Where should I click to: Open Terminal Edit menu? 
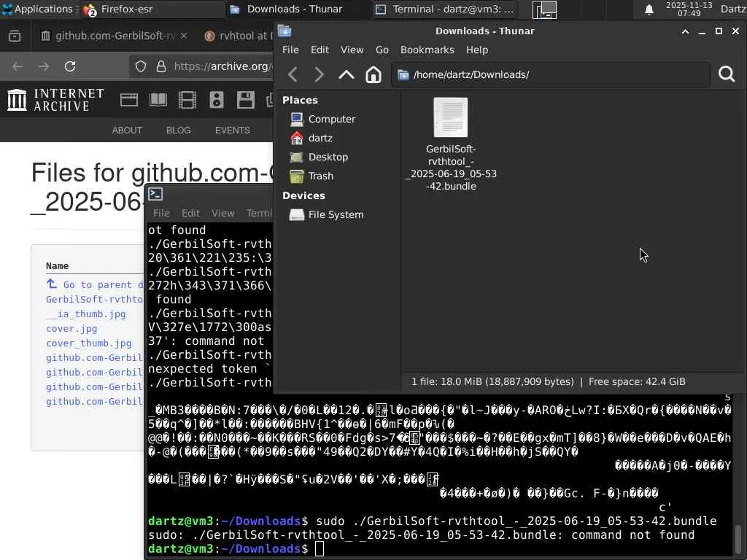[x=190, y=214]
